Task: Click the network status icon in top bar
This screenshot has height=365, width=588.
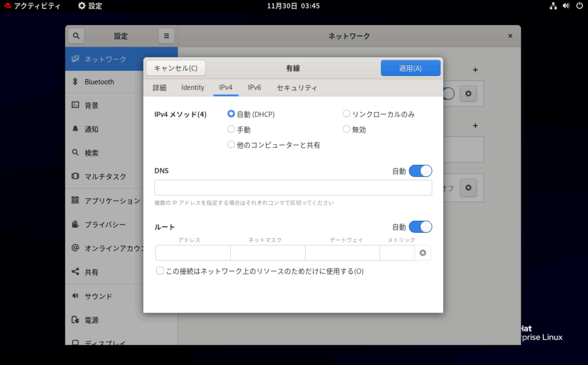Action: (553, 6)
